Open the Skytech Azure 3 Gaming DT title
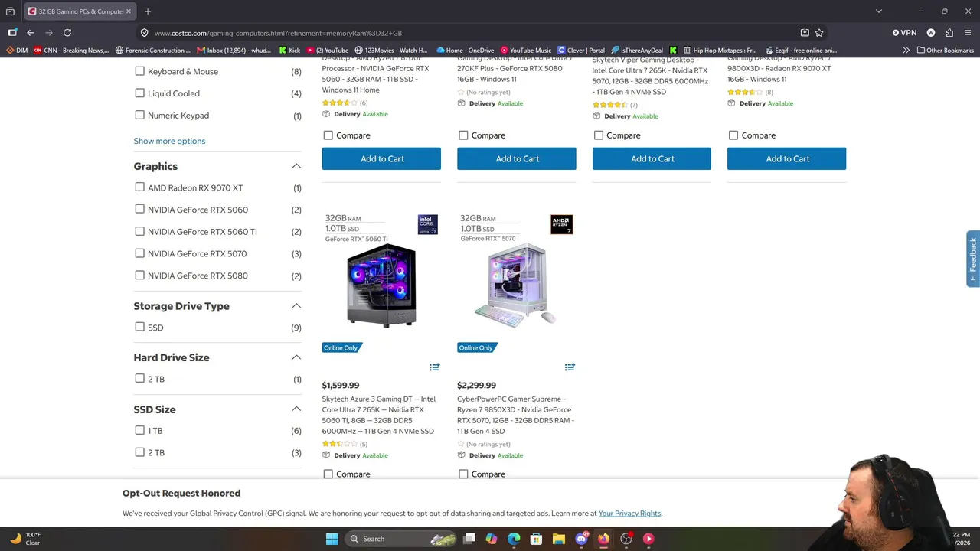This screenshot has width=980, height=551. pos(379,415)
